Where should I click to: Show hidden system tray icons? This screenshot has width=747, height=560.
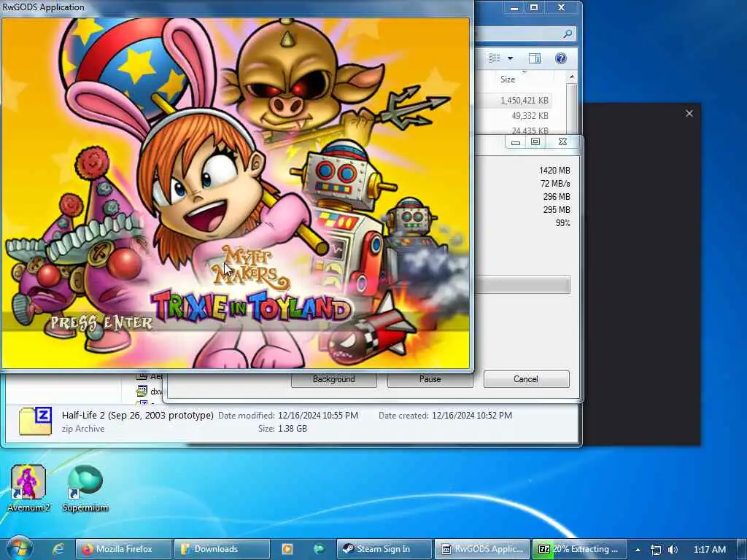[638, 550]
